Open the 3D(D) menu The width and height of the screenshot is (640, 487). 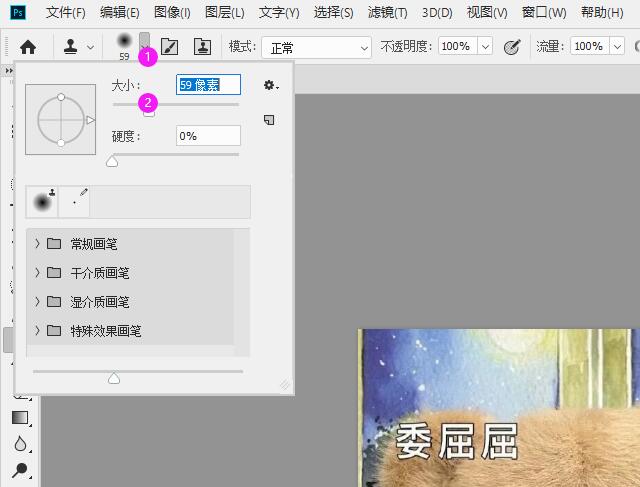point(437,13)
